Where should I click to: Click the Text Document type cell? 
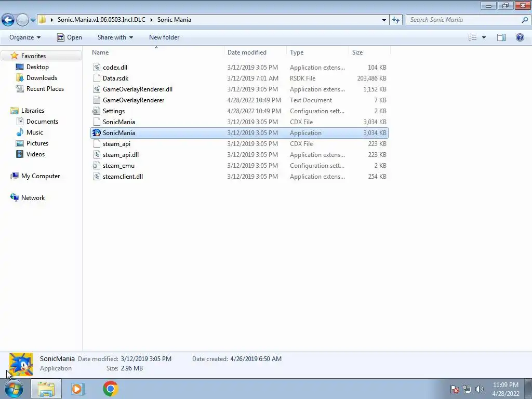click(x=311, y=100)
